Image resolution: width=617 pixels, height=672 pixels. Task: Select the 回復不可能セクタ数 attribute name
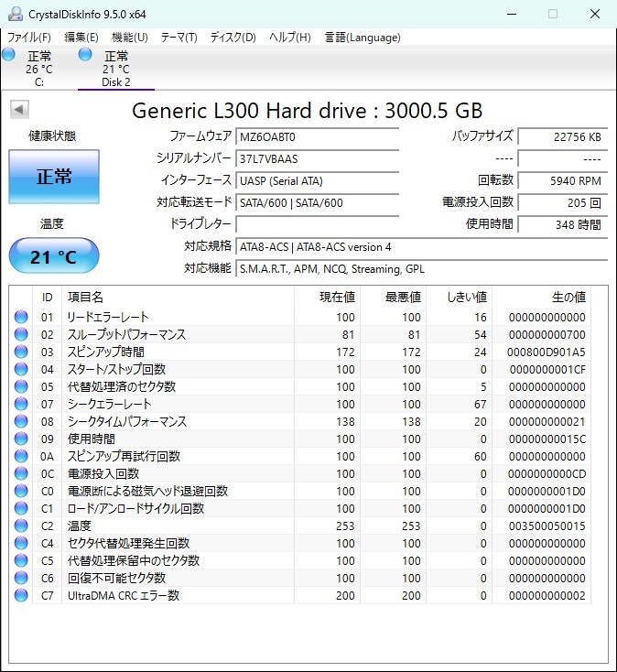pyautogui.click(x=116, y=578)
